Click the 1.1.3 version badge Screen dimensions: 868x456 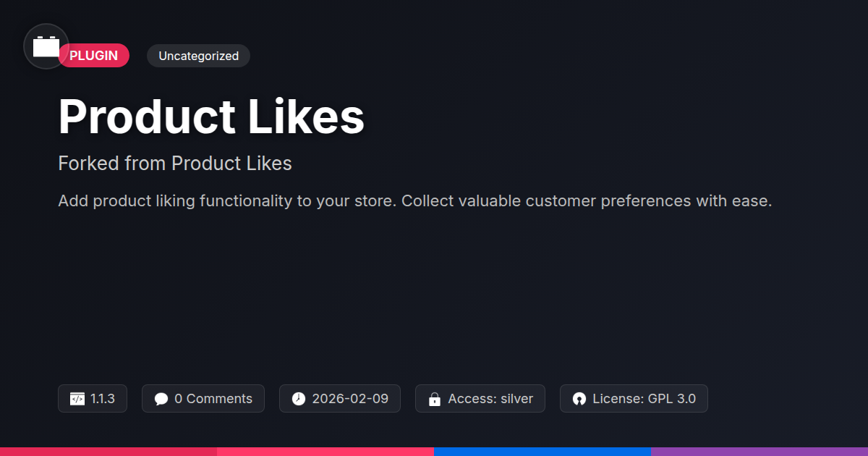[x=93, y=399]
